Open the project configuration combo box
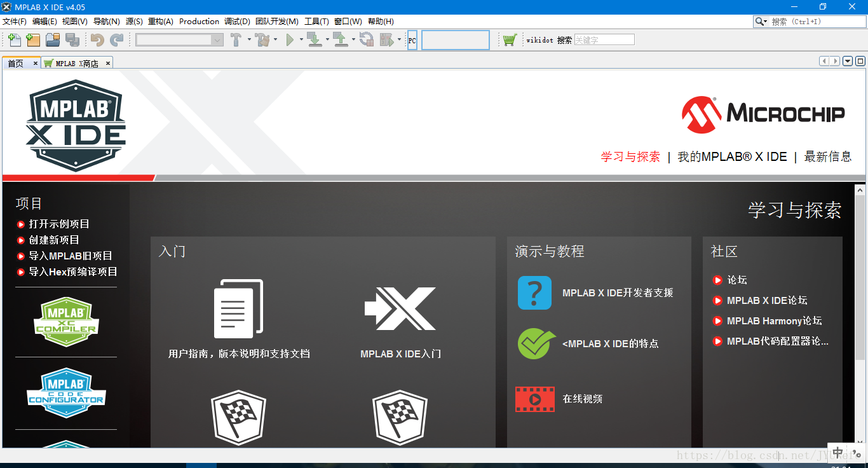The image size is (868, 468). pos(180,40)
